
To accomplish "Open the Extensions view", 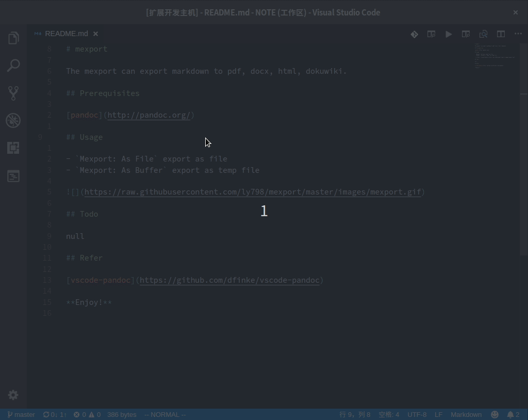I will pyautogui.click(x=13, y=148).
